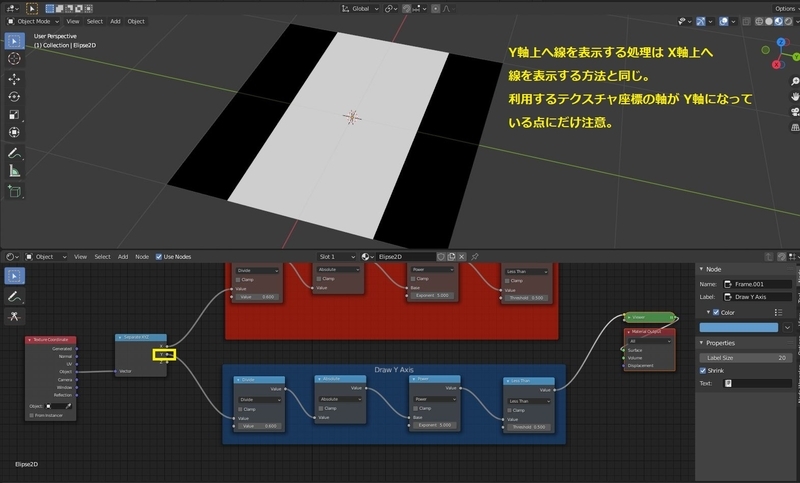The image size is (800, 483).
Task: Toggle Clamp on the Draw Y Axis Divide node
Action: coord(238,409)
